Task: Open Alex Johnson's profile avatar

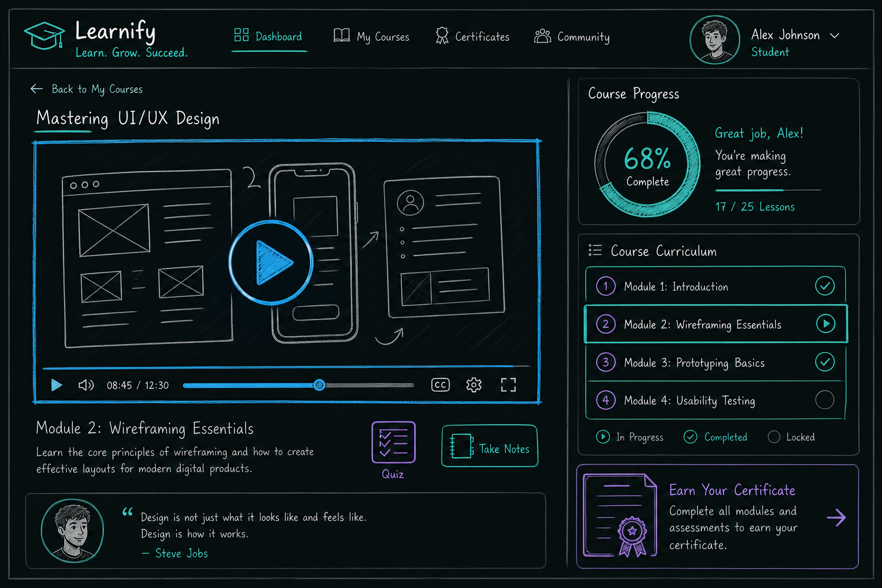Action: tap(714, 40)
